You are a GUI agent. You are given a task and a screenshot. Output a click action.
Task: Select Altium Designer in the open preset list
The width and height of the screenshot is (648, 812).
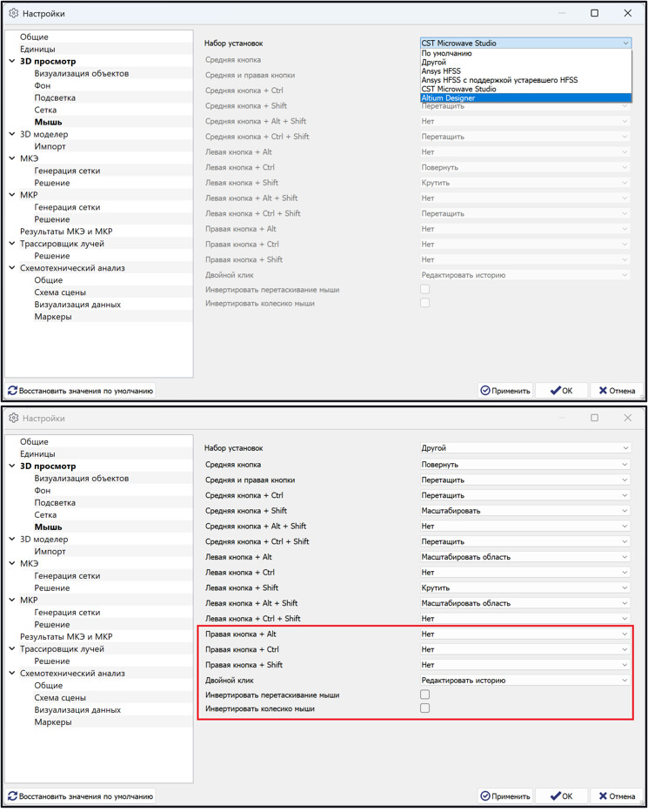(x=448, y=98)
